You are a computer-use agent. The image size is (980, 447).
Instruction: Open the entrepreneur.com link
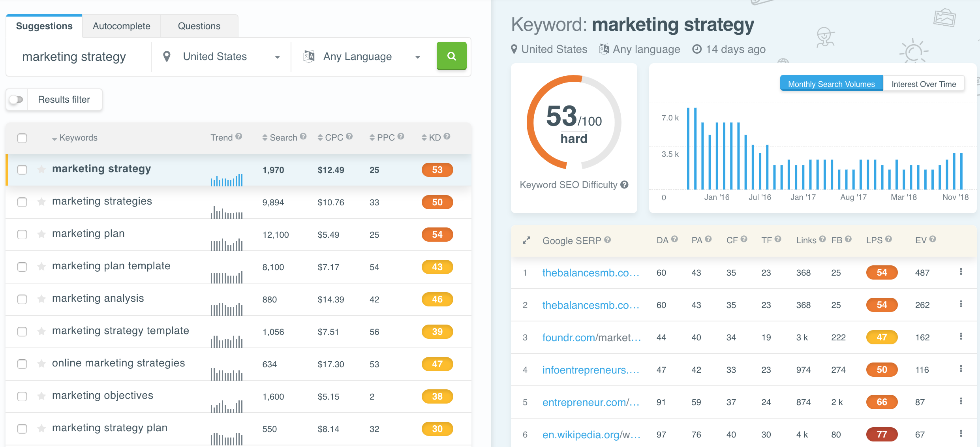pos(591,402)
